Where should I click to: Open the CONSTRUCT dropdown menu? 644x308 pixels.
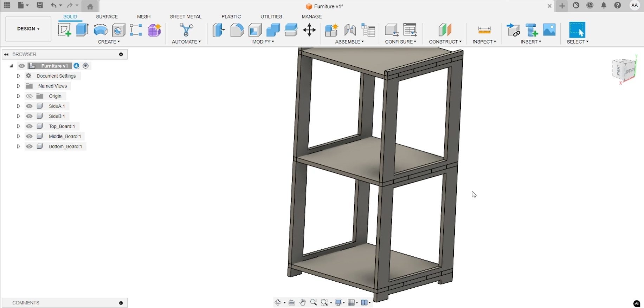click(445, 42)
